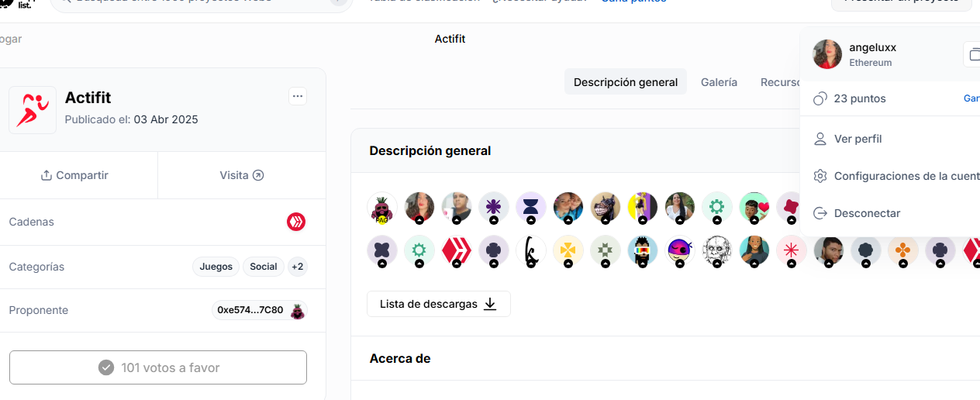The width and height of the screenshot is (980, 400).
Task: Switch to the Descripción general tab
Action: (626, 82)
